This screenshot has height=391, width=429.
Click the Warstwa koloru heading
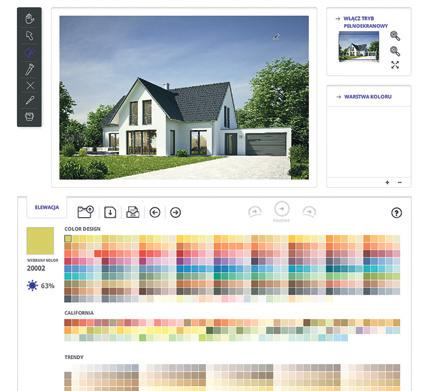click(x=368, y=97)
